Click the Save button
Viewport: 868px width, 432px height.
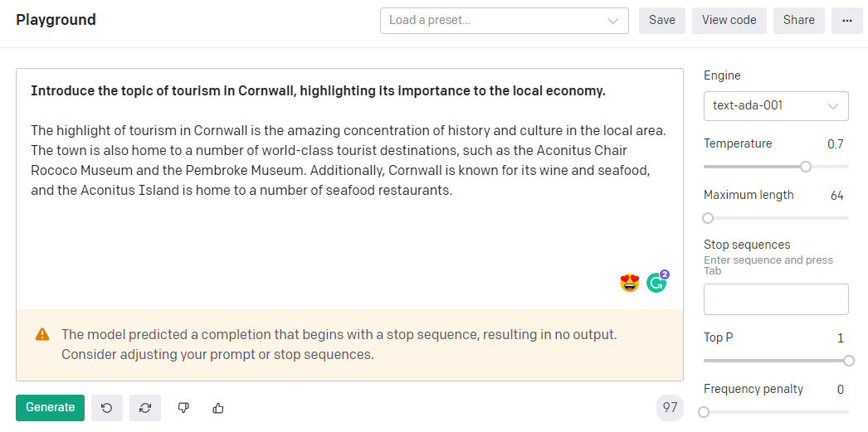[662, 21]
